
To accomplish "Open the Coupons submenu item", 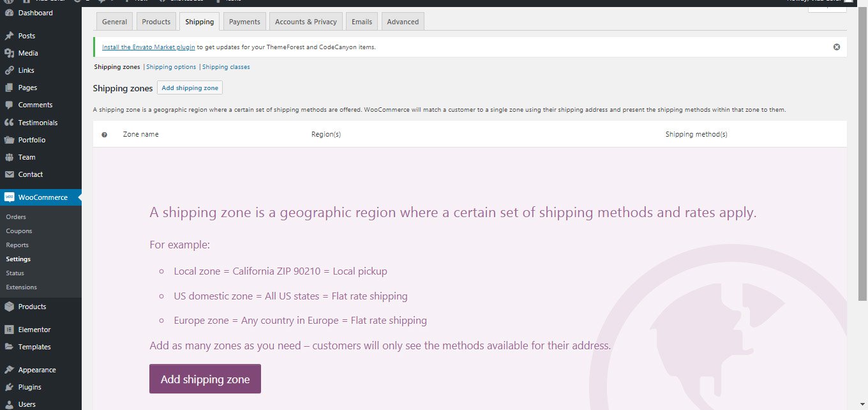I will coord(19,231).
